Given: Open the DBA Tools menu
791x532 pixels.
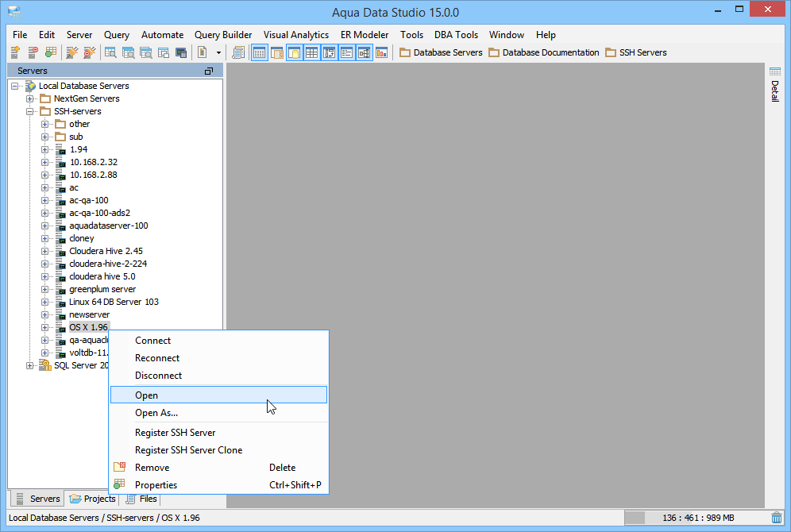Looking at the screenshot, I should (456, 35).
